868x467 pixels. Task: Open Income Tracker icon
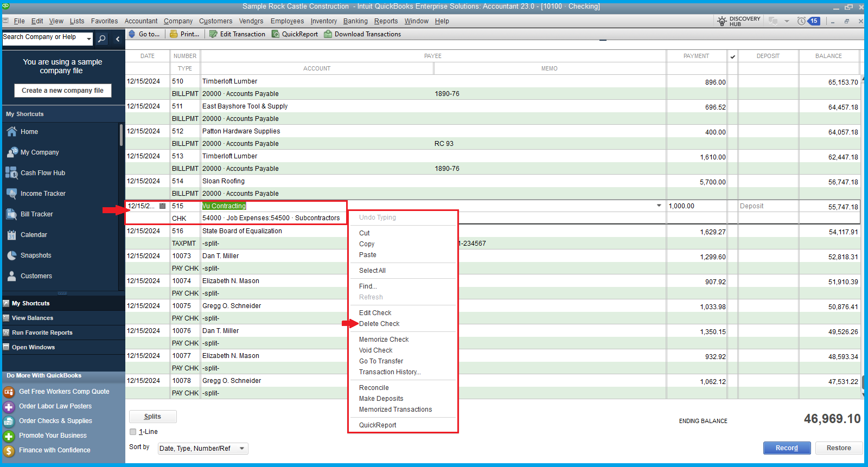point(11,194)
